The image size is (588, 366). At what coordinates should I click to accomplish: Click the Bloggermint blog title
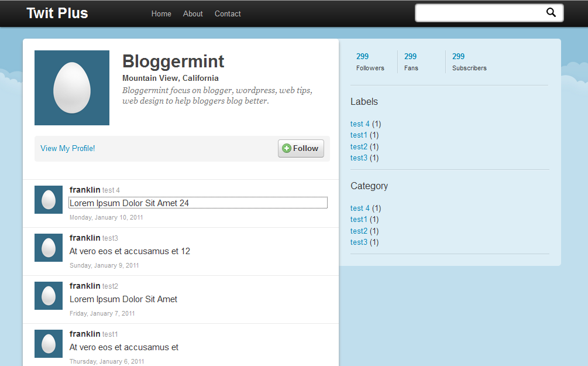pyautogui.click(x=173, y=61)
